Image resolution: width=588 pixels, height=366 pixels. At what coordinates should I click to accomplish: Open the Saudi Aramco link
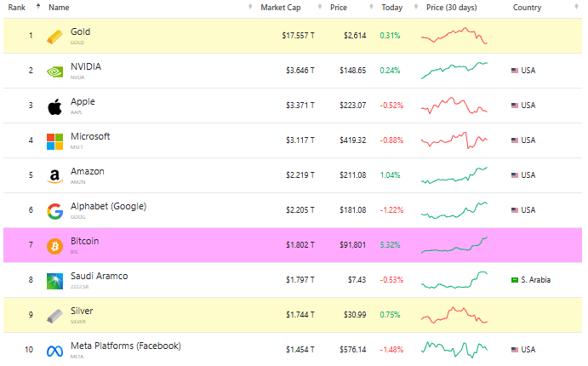pyautogui.click(x=99, y=276)
